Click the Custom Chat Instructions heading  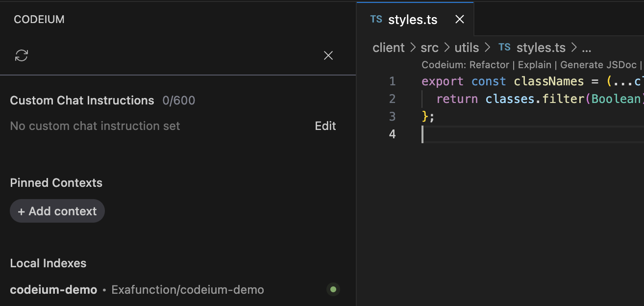coord(82,101)
